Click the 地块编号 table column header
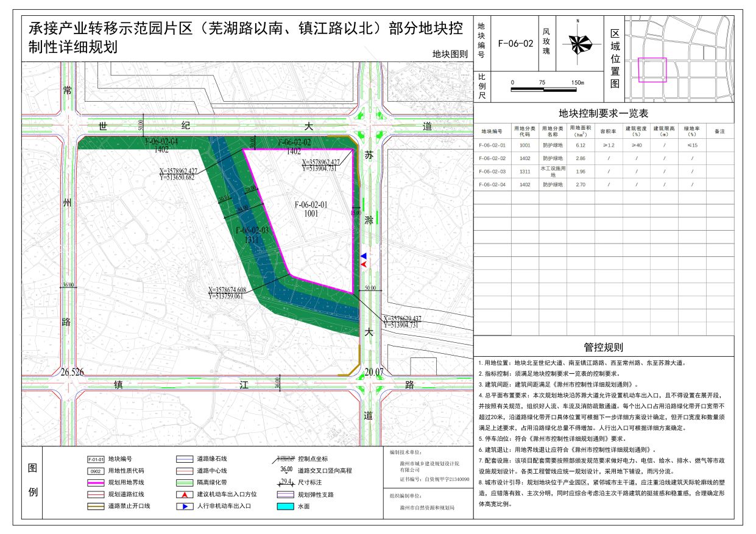The height and width of the screenshot is (534, 756). (x=492, y=131)
